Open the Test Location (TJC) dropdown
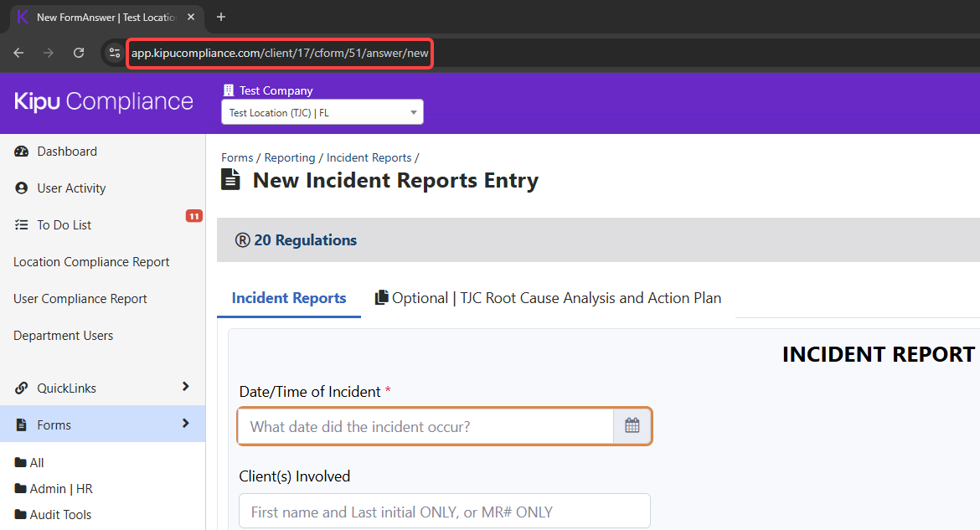 (322, 112)
